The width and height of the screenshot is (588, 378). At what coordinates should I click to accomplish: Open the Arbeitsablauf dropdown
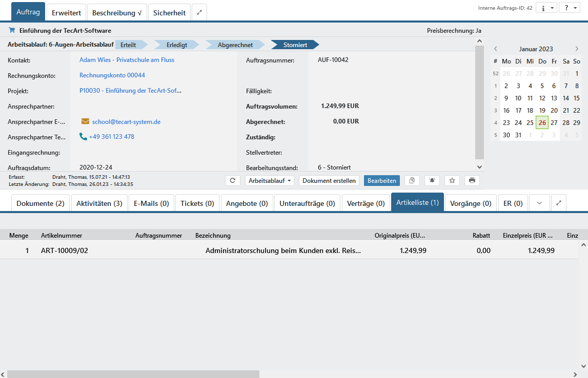click(269, 181)
